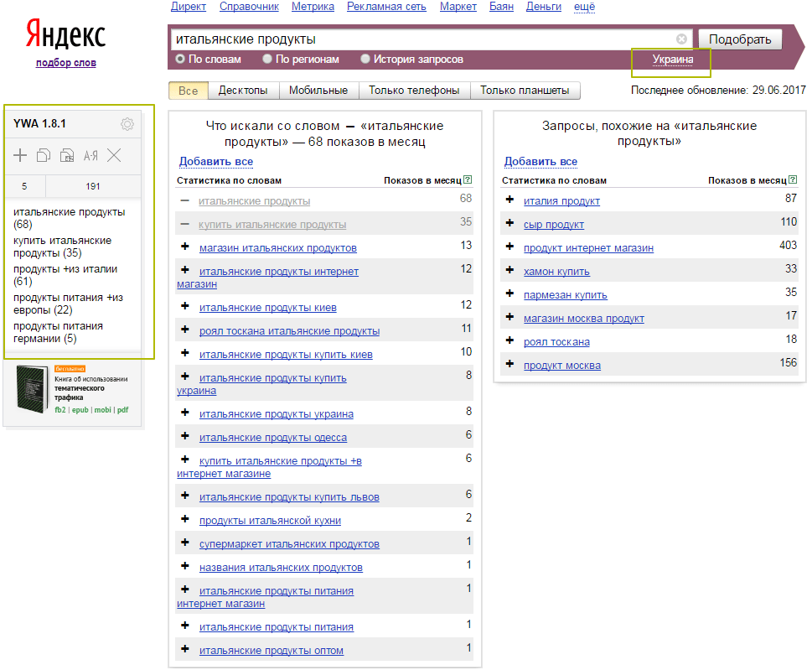The height and width of the screenshot is (670, 812).
Task: Open the 'Справочник' top link
Action: tap(249, 7)
